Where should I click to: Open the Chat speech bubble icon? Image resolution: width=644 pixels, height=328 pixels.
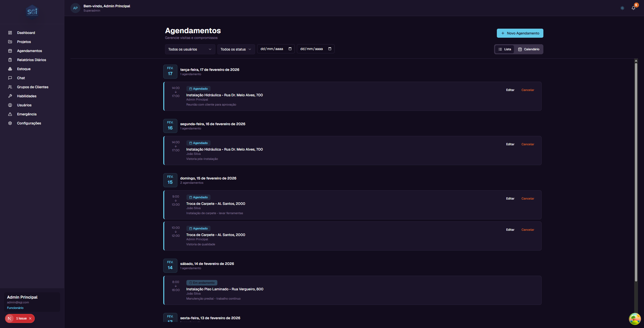(x=10, y=78)
